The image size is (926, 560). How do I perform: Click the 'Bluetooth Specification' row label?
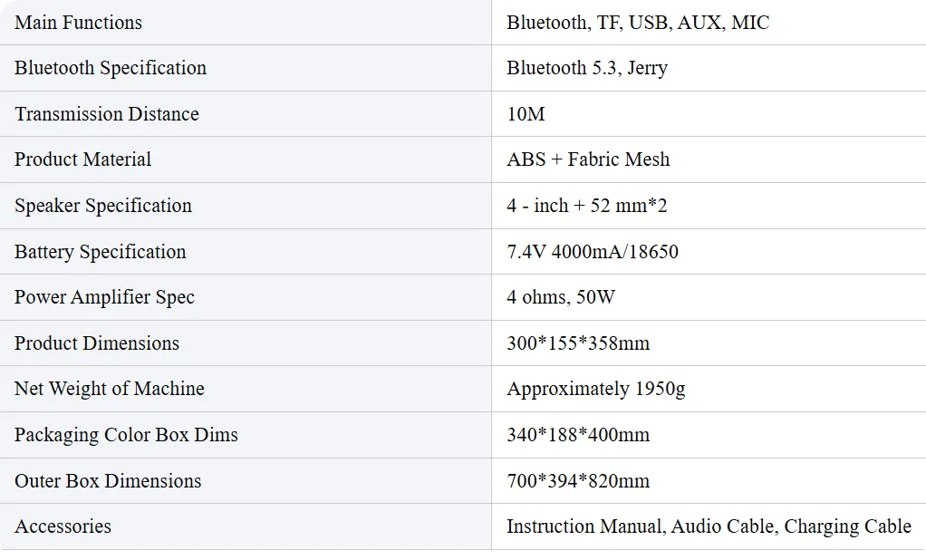point(111,68)
